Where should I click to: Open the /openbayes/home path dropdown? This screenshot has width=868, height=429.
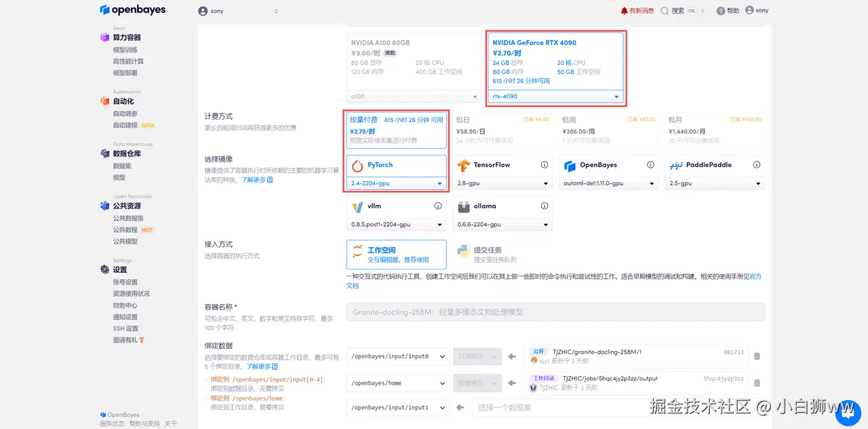[397, 383]
